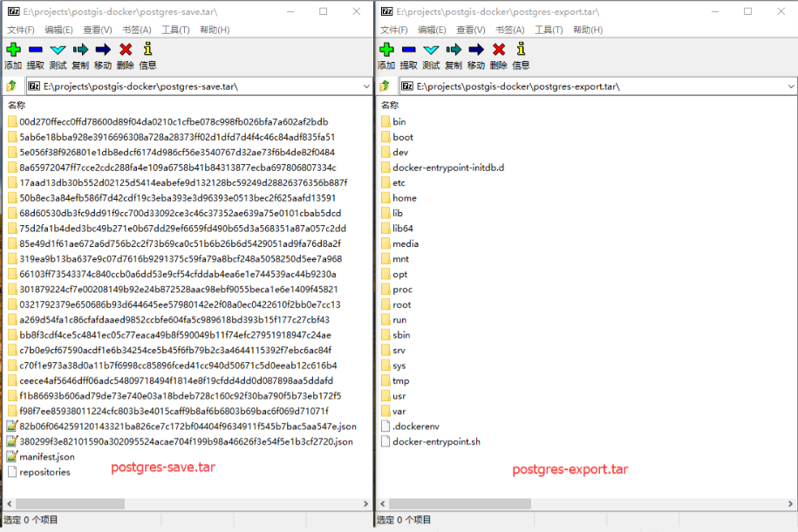Select the manifest.json file
798x532 pixels.
click(46, 457)
